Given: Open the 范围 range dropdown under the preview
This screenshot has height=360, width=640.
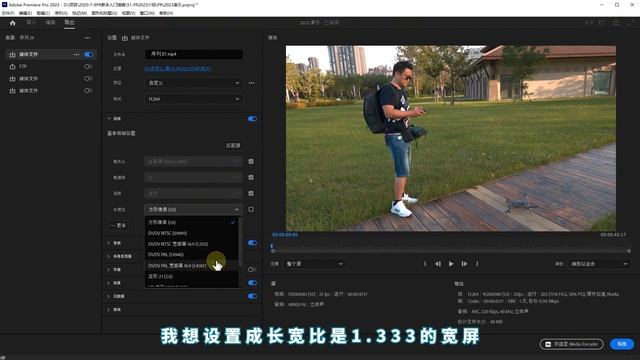Looking at the screenshot, I should pos(314,264).
